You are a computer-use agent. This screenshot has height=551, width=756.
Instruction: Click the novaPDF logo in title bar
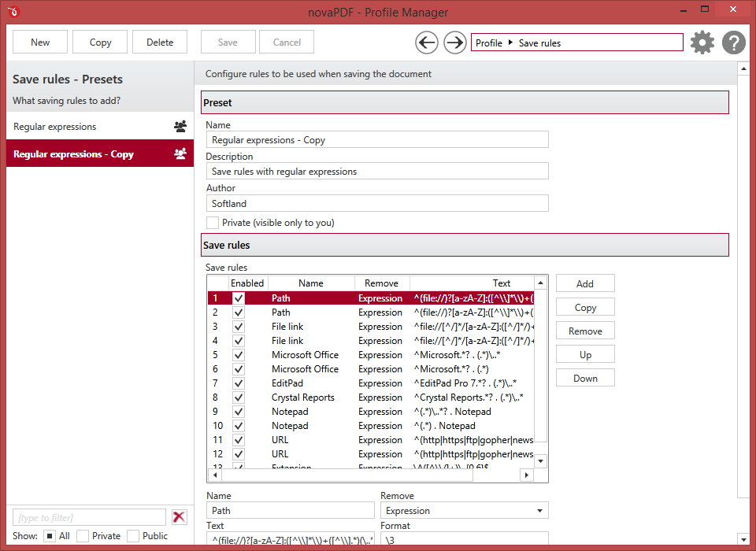pyautogui.click(x=13, y=11)
